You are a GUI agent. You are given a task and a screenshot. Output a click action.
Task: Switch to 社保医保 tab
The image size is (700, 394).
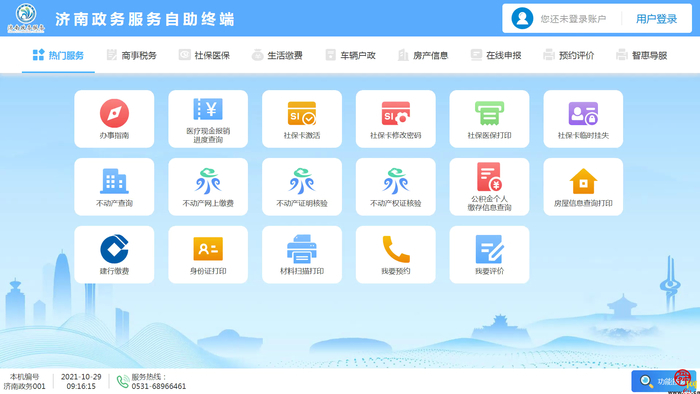tap(204, 55)
